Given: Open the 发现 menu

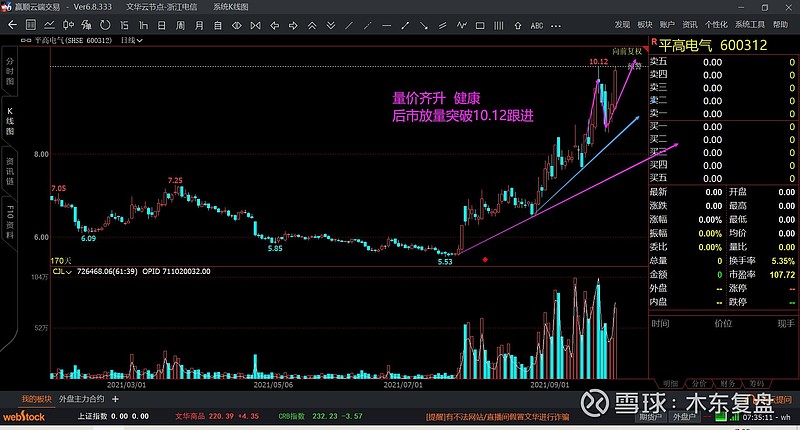Looking at the screenshot, I should point(622,24).
